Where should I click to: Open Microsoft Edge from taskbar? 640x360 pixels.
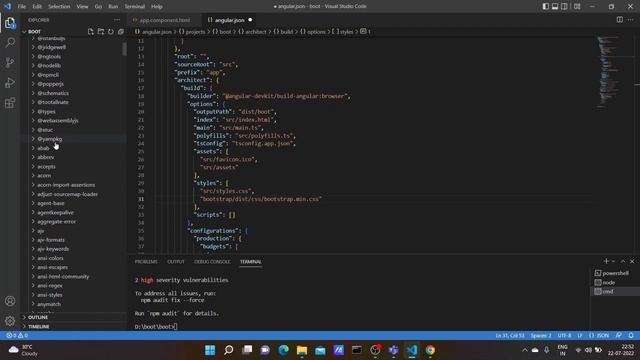click(284, 350)
